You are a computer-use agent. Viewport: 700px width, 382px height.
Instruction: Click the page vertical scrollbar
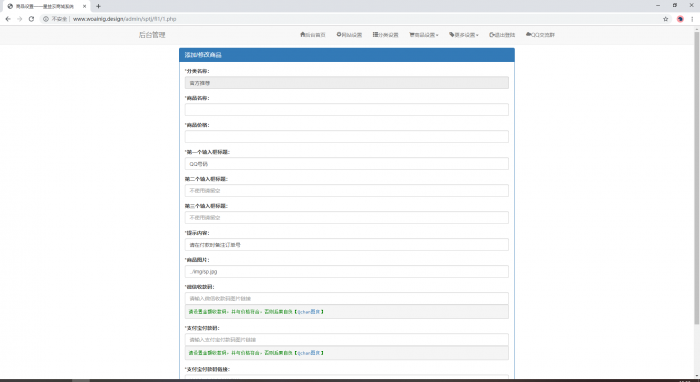click(x=696, y=179)
